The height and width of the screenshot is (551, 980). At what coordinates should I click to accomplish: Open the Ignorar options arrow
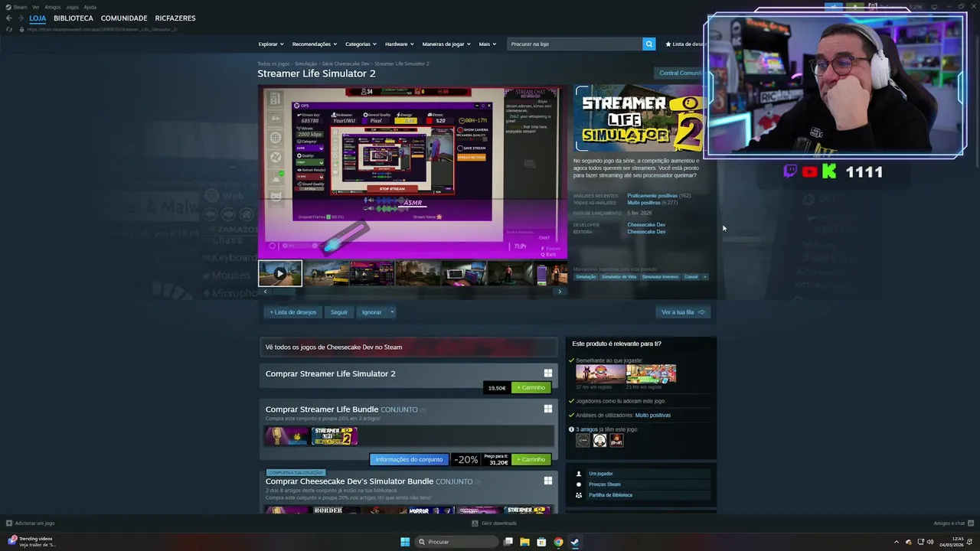[392, 312]
